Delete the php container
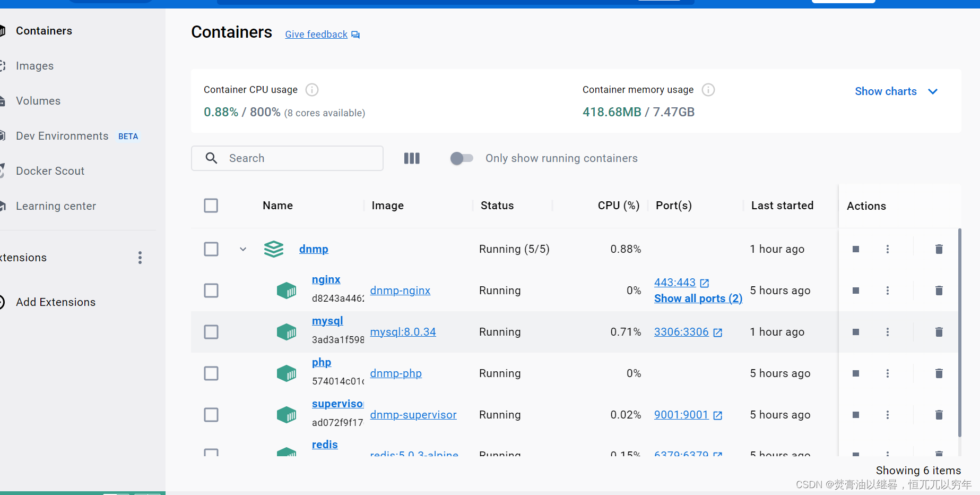The height and width of the screenshot is (495, 980). click(x=939, y=373)
